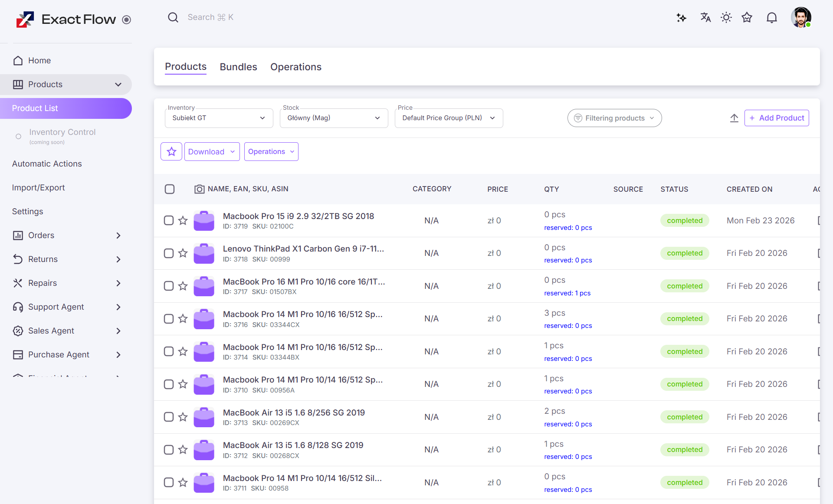The image size is (833, 504).
Task: Click the Add Product button
Action: click(777, 118)
